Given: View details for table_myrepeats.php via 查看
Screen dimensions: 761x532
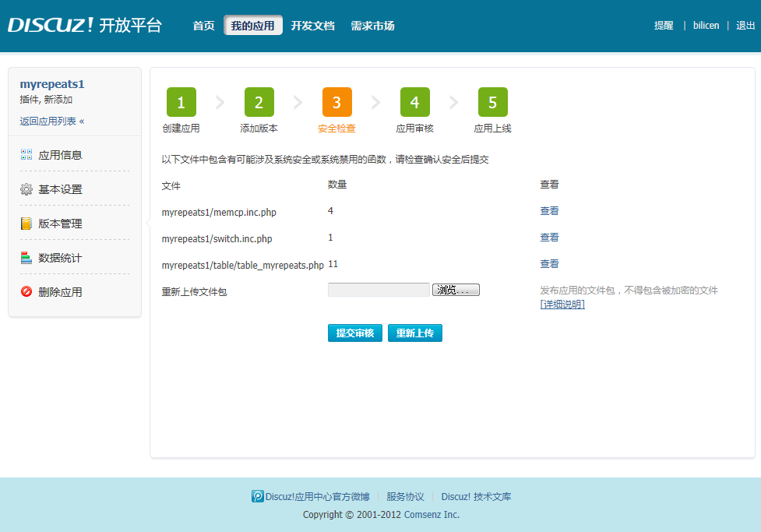Looking at the screenshot, I should point(549,263).
